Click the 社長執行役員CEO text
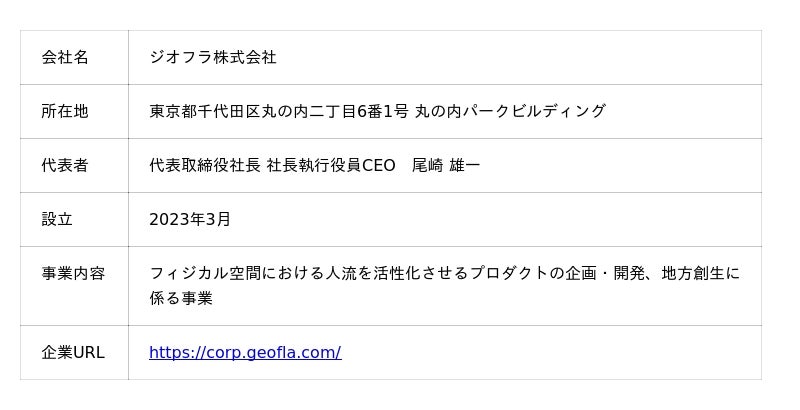Screen dimensions: 800x410 point(331,165)
